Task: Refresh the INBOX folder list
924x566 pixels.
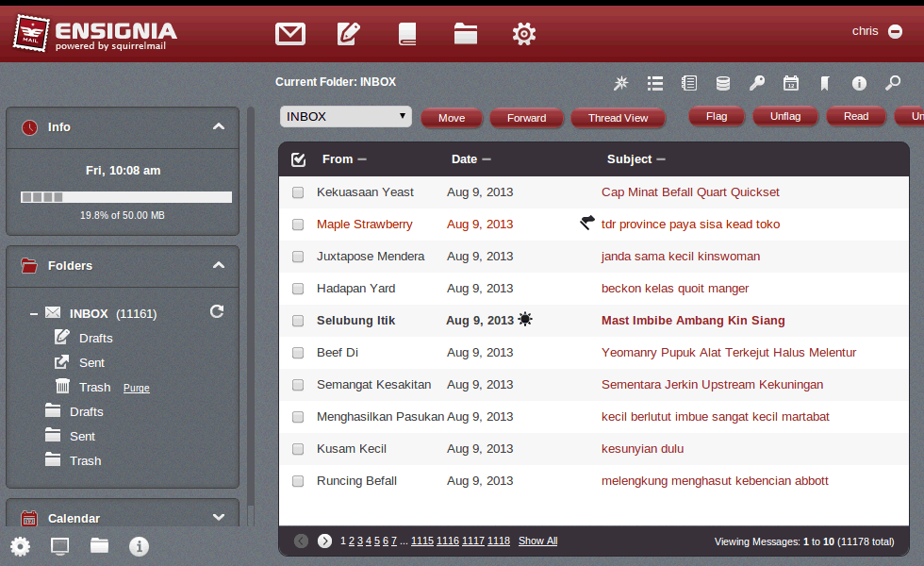Action: point(217,311)
